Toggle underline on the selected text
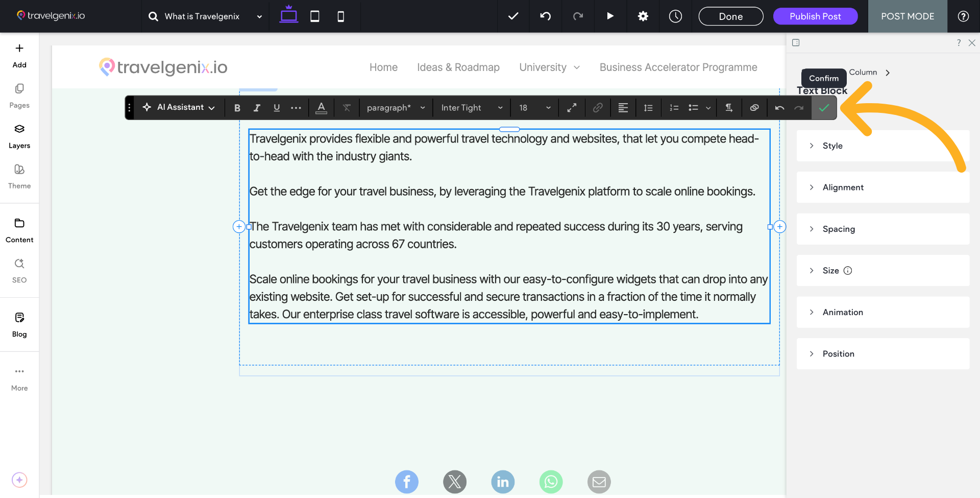 (277, 107)
